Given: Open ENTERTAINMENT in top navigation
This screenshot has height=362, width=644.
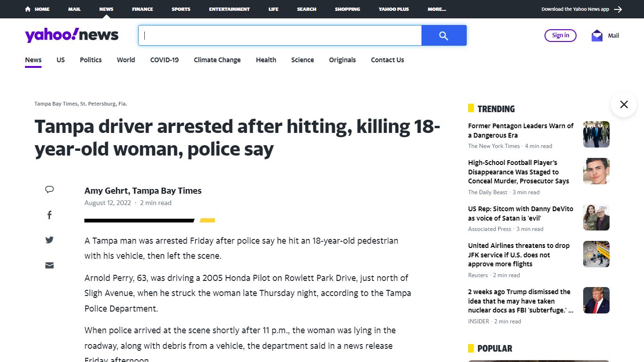Looking at the screenshot, I should [230, 9].
